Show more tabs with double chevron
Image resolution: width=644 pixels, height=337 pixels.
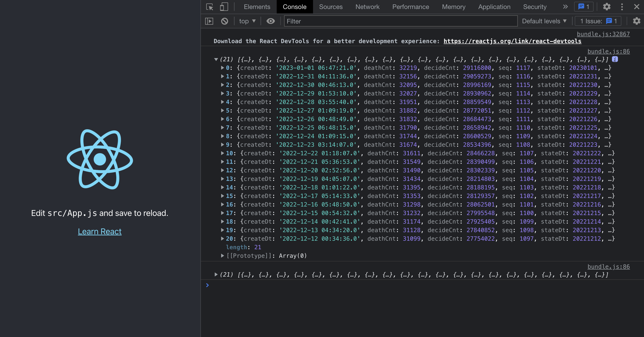point(565,7)
